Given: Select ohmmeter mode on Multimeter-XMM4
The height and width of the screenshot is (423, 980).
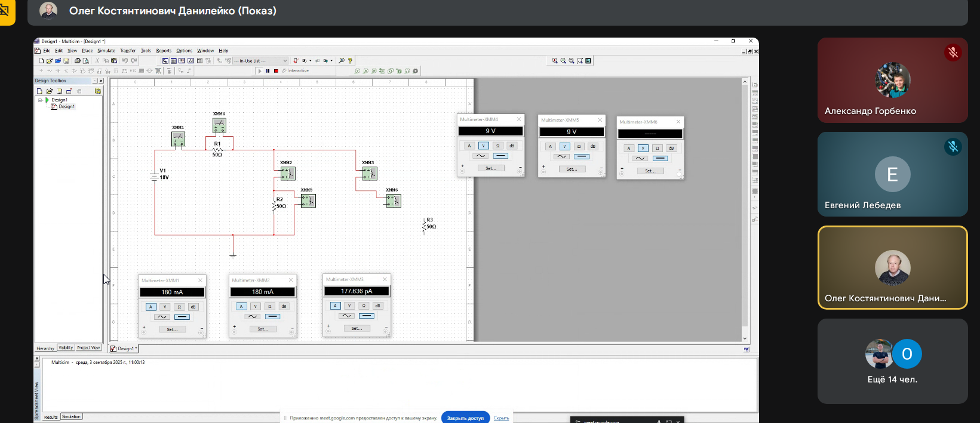Looking at the screenshot, I should (497, 146).
